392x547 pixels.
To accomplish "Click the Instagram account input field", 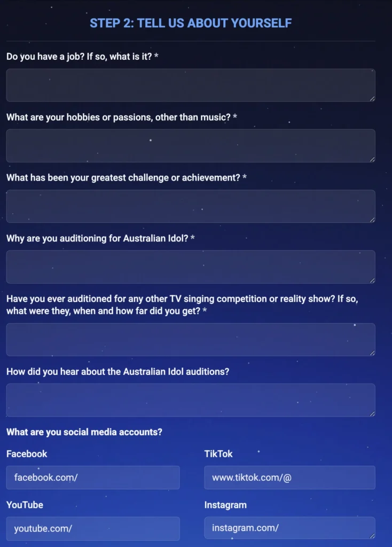I will pos(289,528).
